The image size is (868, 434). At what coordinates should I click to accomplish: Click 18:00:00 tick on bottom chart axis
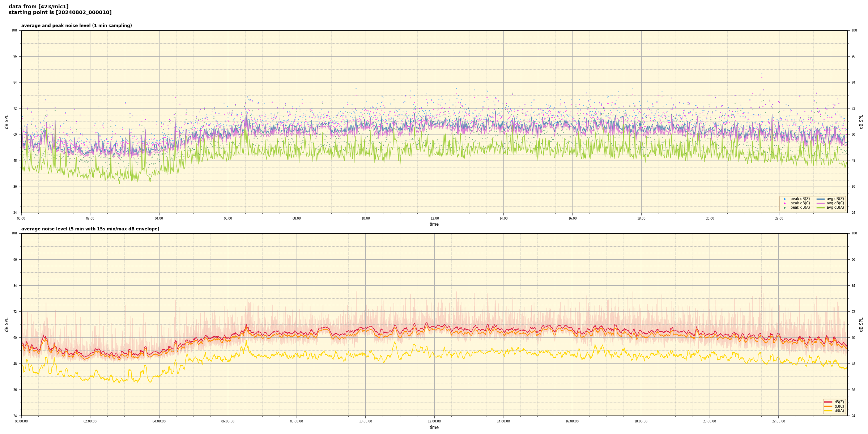(x=641, y=421)
